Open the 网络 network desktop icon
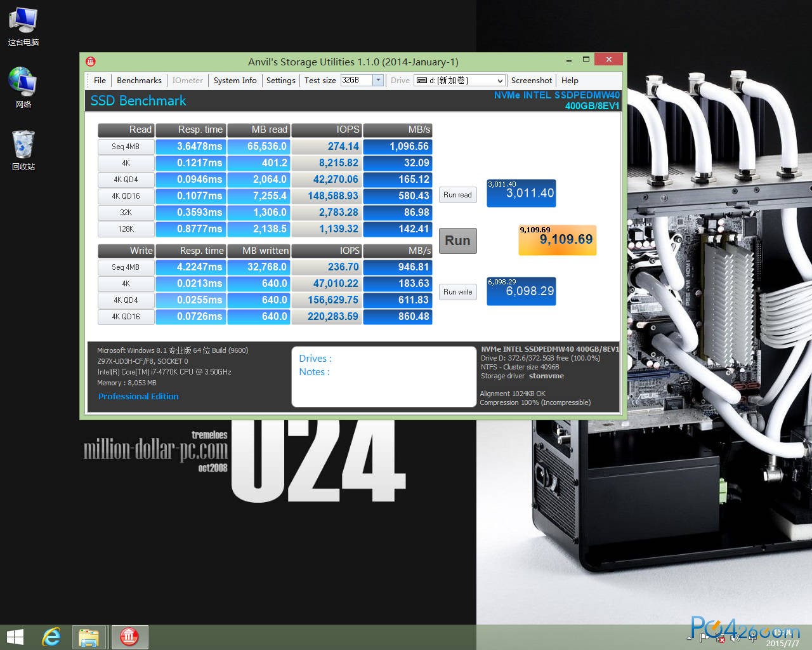This screenshot has height=650, width=812. 23,88
